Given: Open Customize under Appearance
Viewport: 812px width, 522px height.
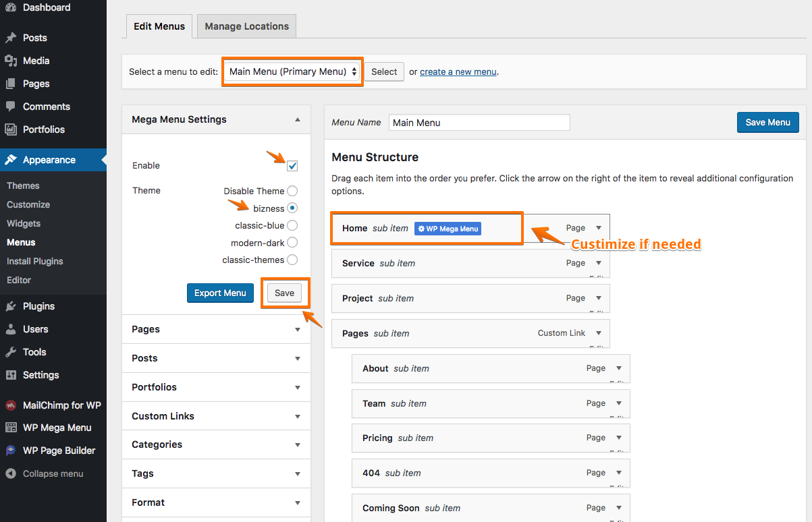Looking at the screenshot, I should click(28, 204).
